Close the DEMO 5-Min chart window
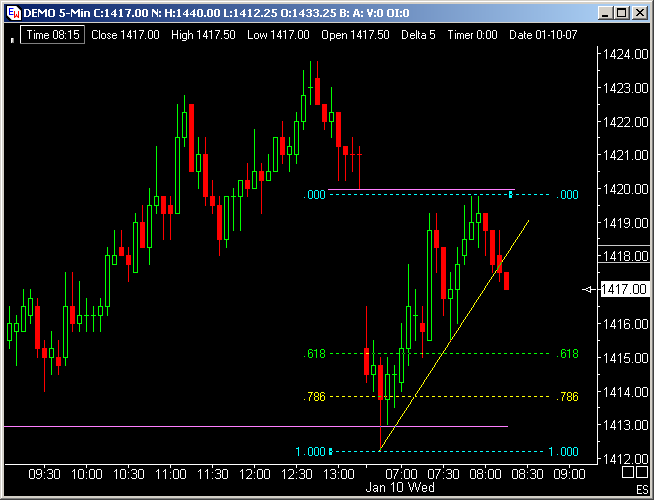This screenshot has width=654, height=500. click(x=639, y=13)
